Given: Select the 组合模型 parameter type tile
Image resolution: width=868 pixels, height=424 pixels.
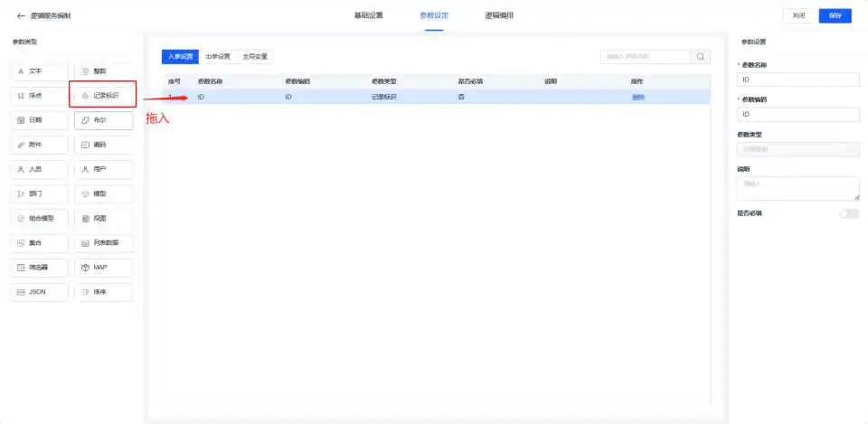Looking at the screenshot, I should pyautogui.click(x=39, y=218).
